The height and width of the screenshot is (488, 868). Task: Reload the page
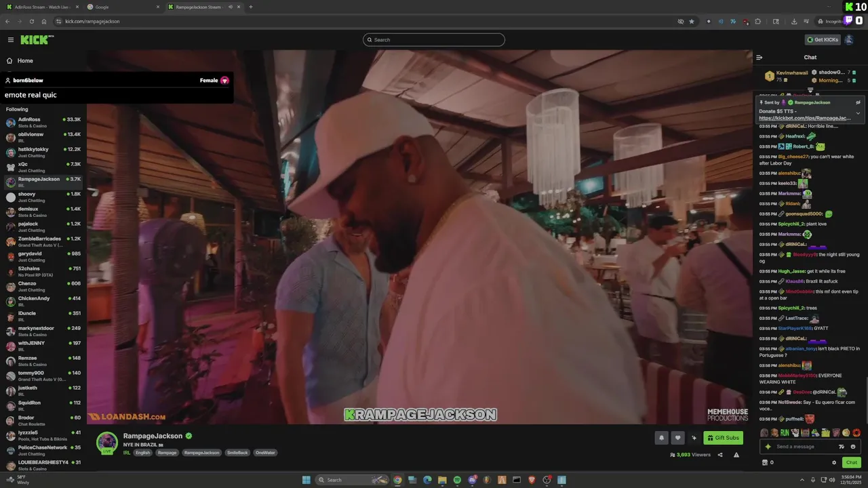[31, 21]
